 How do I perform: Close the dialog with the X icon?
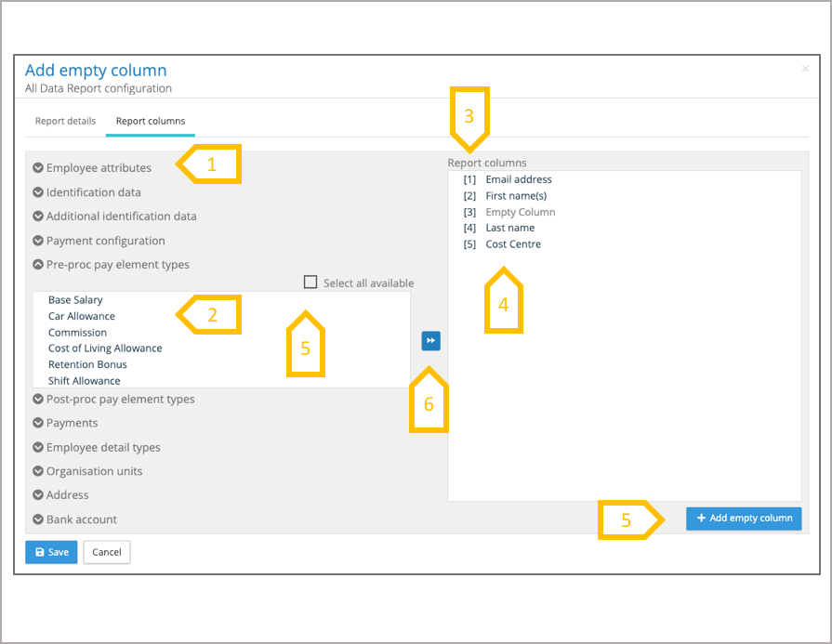tap(804, 69)
